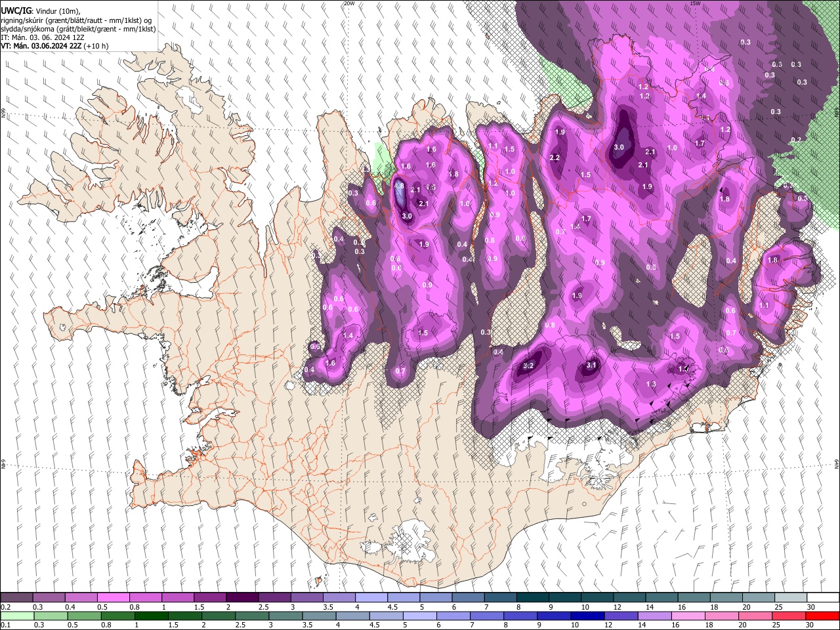Pick the 20 pink swatch in lower scale
840x630 pixels.
pyautogui.click(x=755, y=616)
